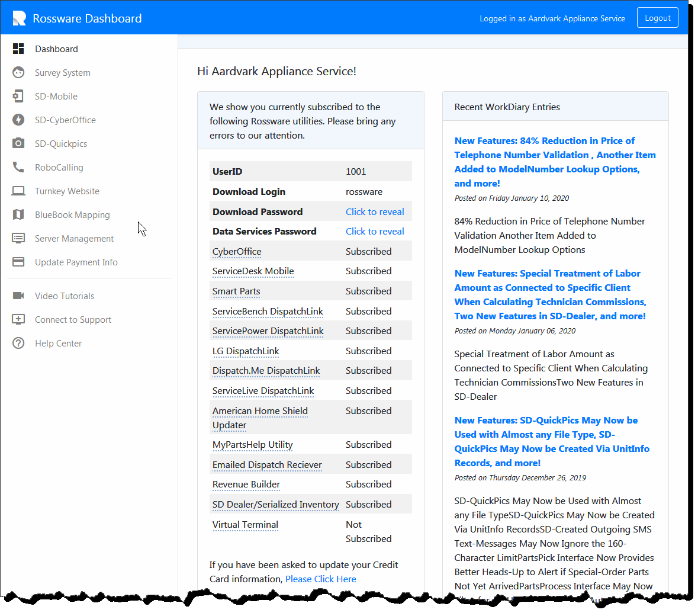Click the Rossware logo icon
The image size is (698, 616).
pos(20,18)
